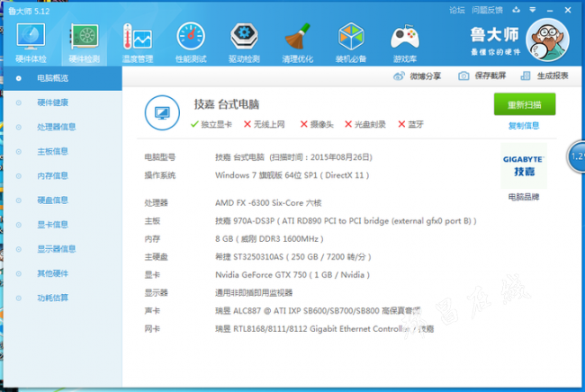Image resolution: width=585 pixels, height=392 pixels.
Task: Click the skin shirt icon in title bar
Action: click(517, 10)
